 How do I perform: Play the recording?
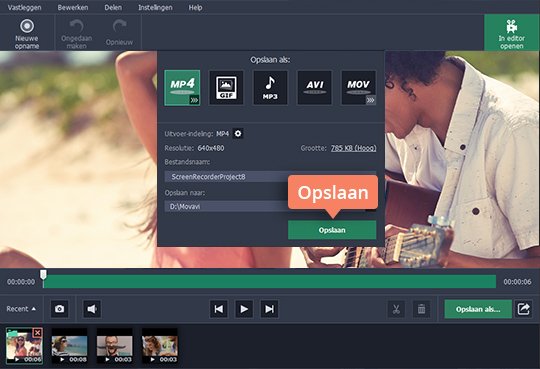[244, 309]
